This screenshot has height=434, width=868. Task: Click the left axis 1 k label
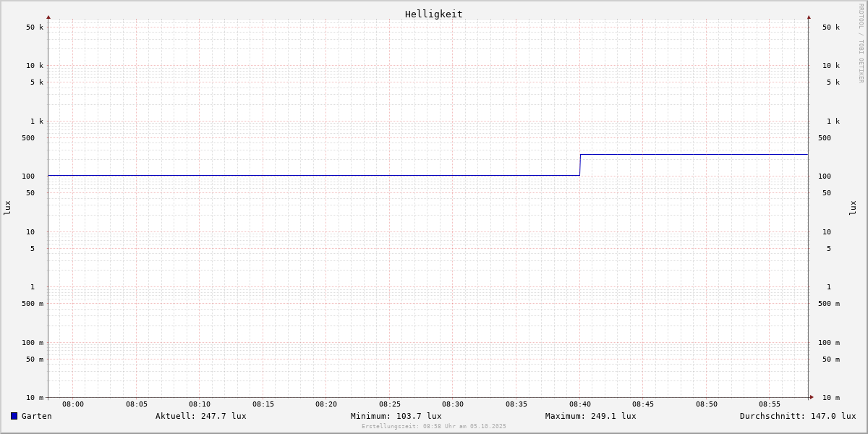37,122
